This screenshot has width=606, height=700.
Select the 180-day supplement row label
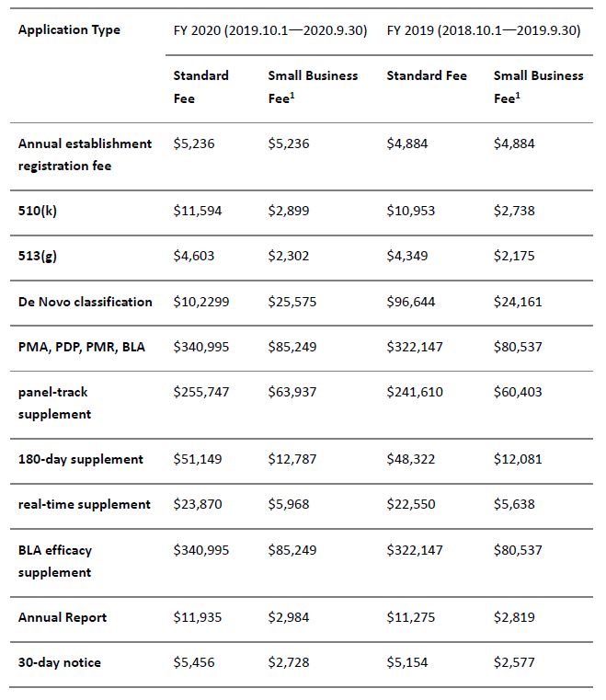[x=81, y=459]
